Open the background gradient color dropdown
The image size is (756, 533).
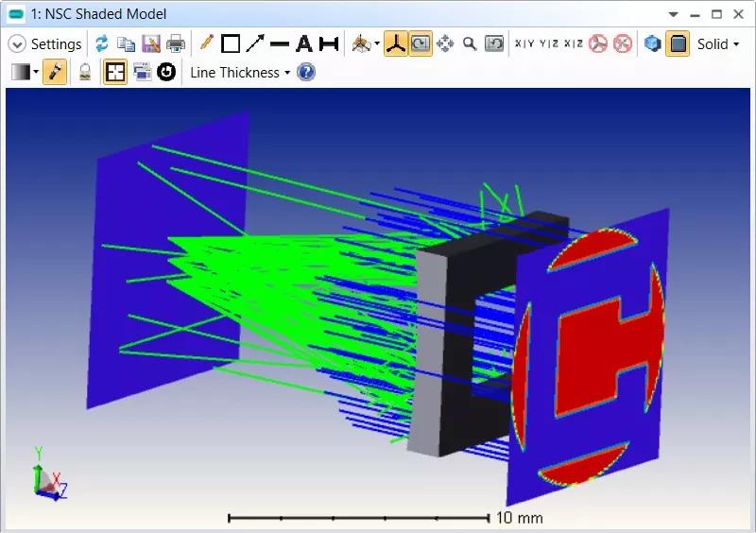coord(25,73)
